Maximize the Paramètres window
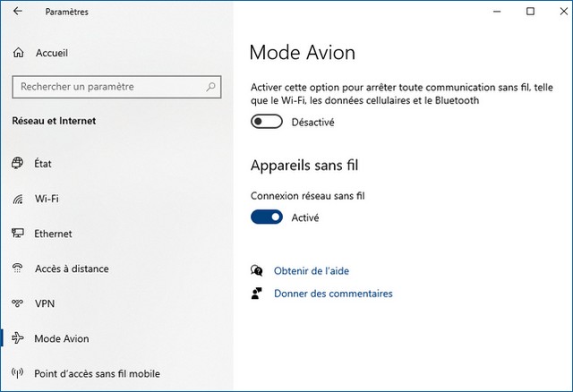This screenshot has width=573, height=392. [530, 12]
